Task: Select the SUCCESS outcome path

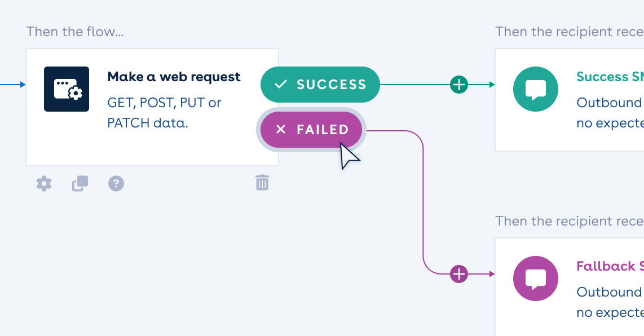Action: [x=320, y=84]
